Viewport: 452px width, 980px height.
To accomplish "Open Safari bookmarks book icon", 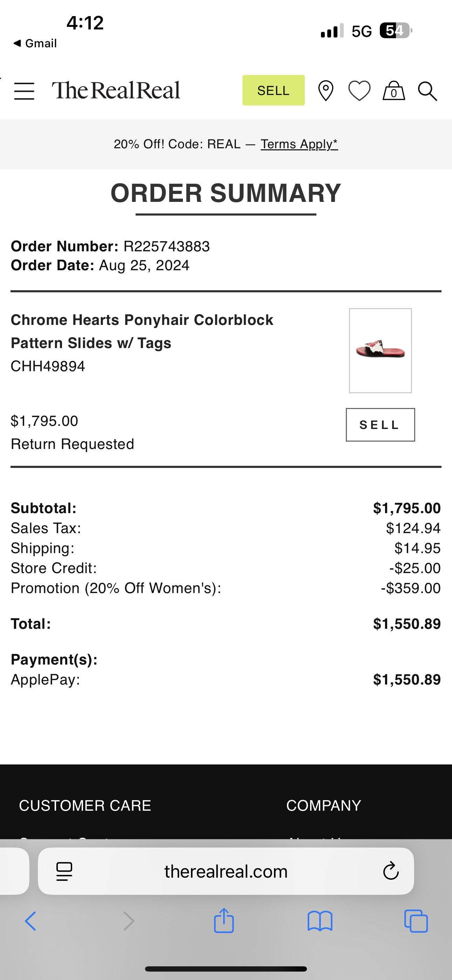I will point(320,921).
